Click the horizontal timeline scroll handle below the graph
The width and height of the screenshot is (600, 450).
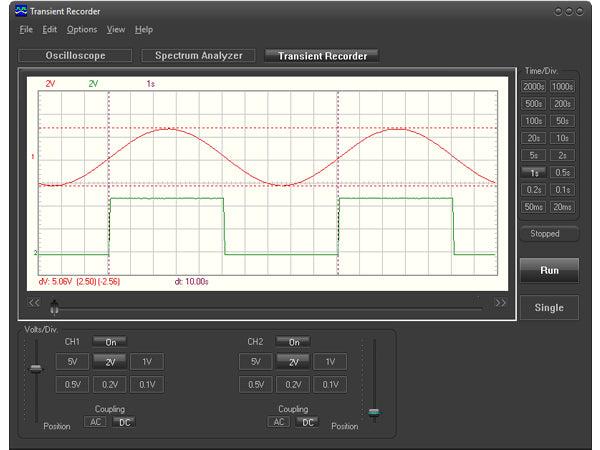tap(53, 311)
